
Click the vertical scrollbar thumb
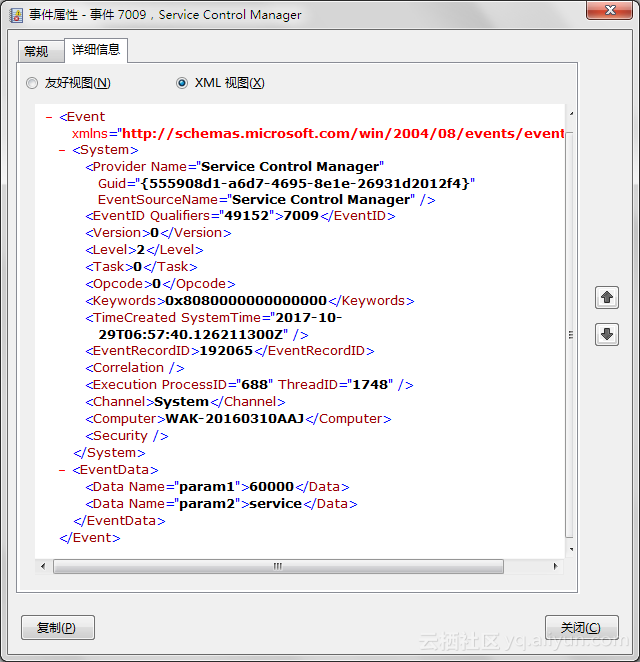(x=570, y=335)
